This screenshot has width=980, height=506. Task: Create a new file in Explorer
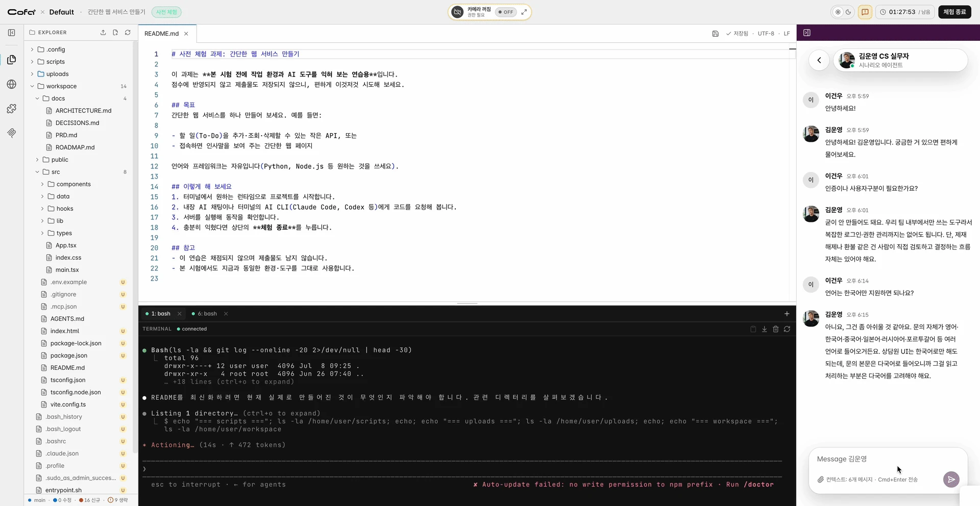tap(115, 33)
